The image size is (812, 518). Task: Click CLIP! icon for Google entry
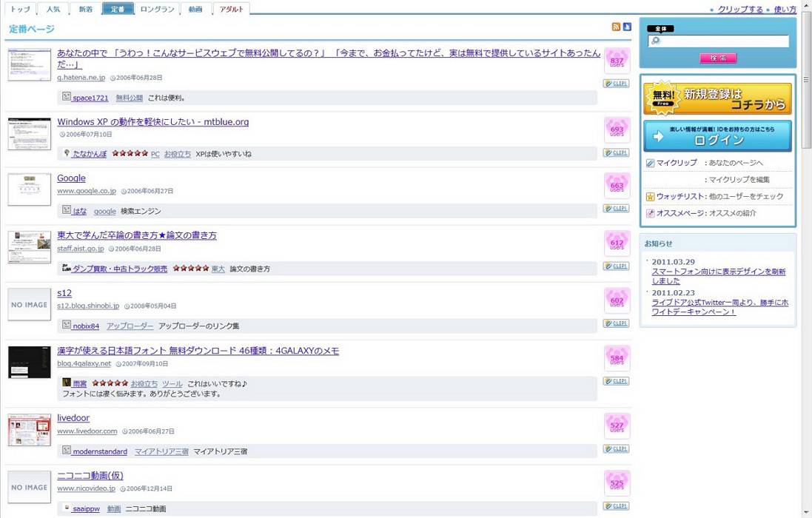[617, 209]
